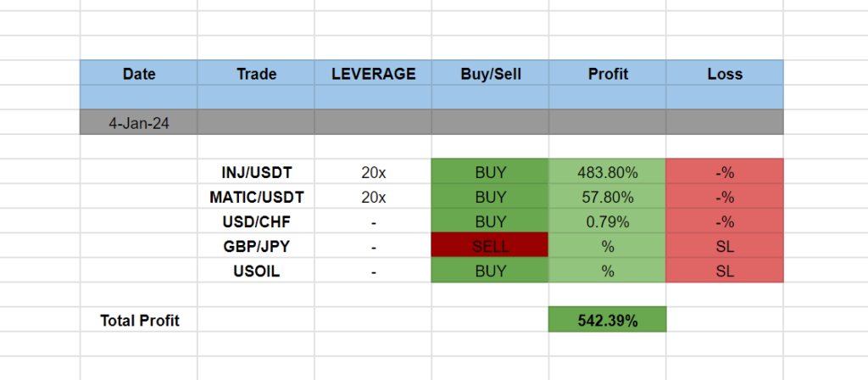
Task: Select the GBP/JPY trade cell
Action: pyautogui.click(x=256, y=247)
